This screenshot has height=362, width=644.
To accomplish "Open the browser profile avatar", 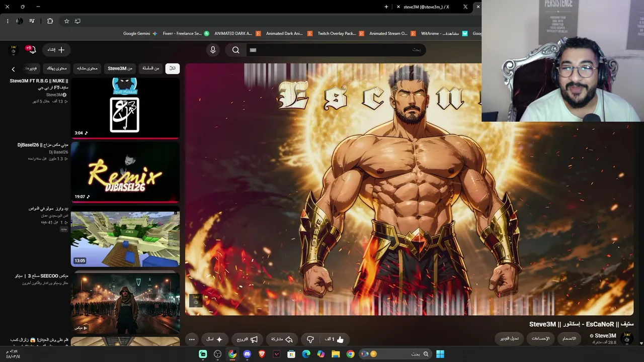I will [x=20, y=21].
